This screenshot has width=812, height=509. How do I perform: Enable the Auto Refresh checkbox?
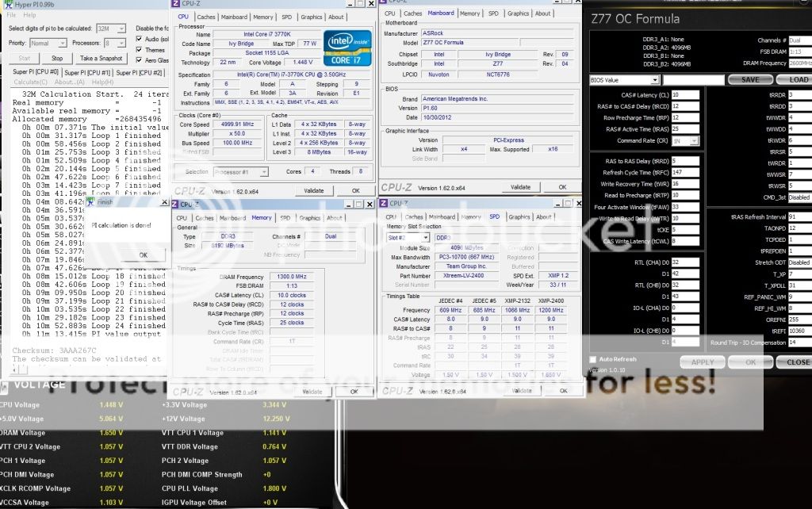pyautogui.click(x=593, y=359)
